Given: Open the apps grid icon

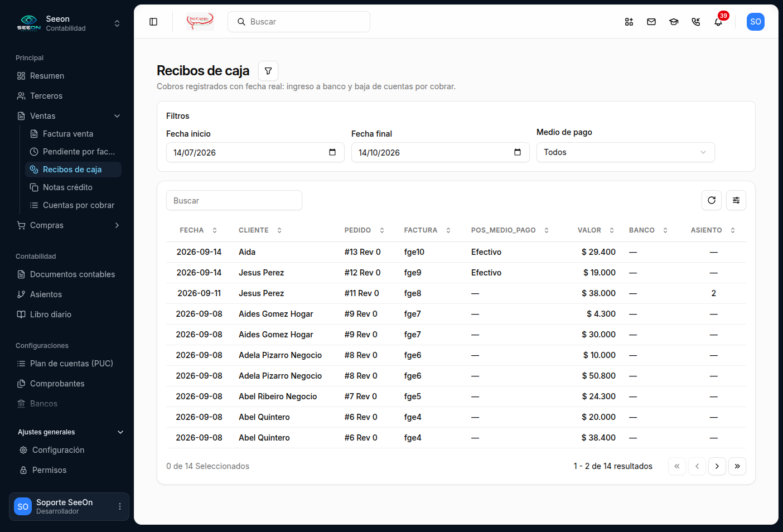Looking at the screenshot, I should click(629, 22).
